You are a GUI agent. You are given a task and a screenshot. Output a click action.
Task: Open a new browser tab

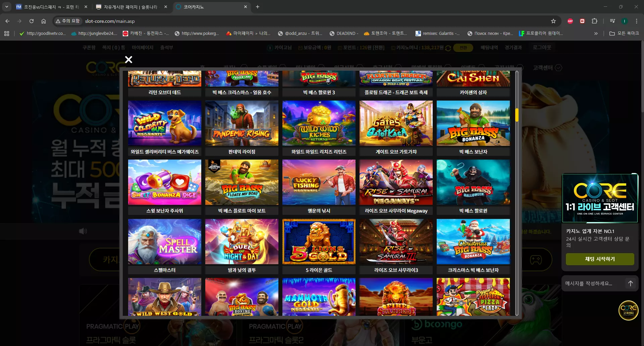(258, 7)
